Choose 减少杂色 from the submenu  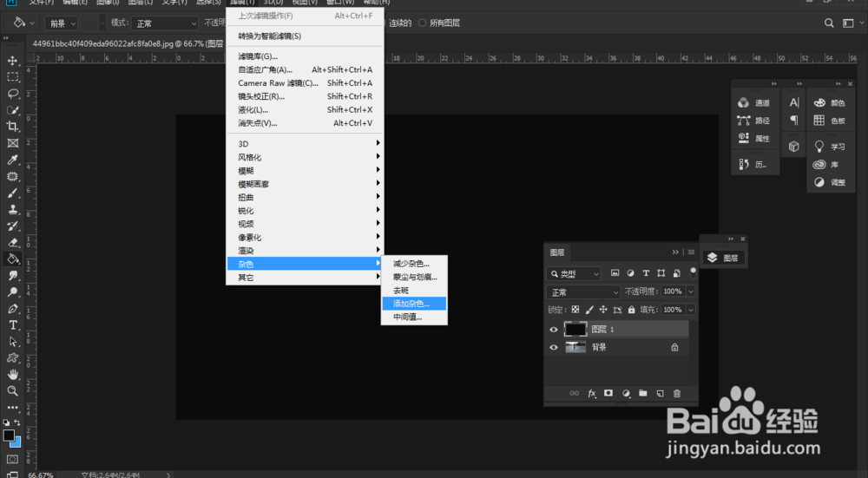(414, 264)
